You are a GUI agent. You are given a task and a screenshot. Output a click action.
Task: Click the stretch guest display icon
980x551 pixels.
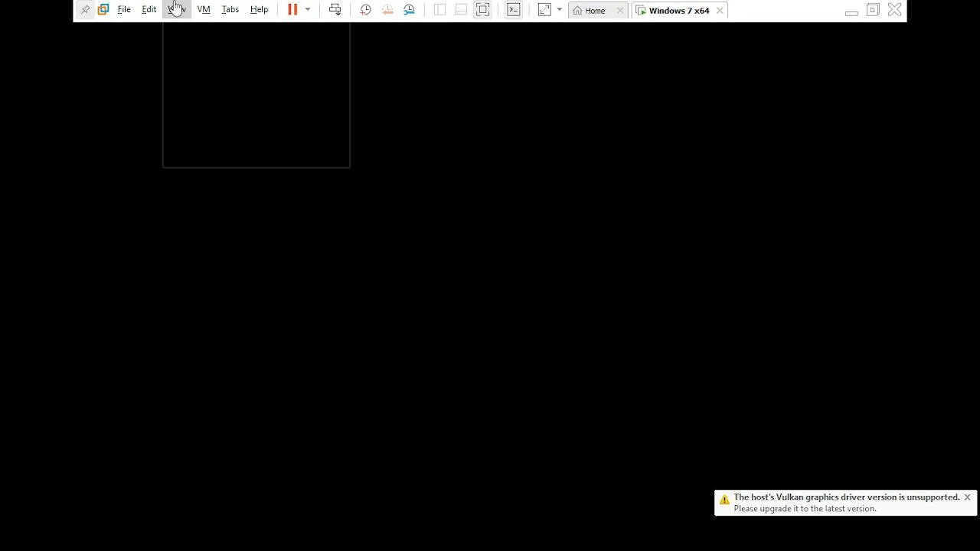(x=544, y=10)
